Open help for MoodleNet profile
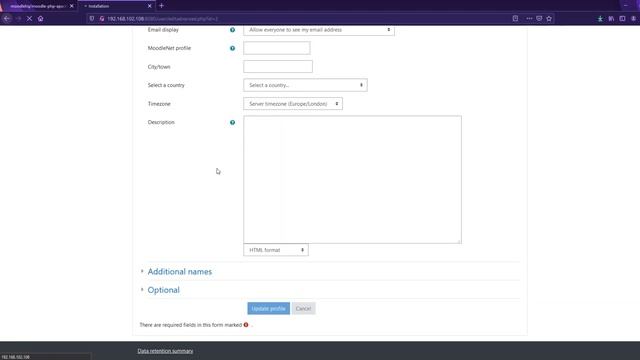Screen dimensions: 640x360 click(232, 48)
